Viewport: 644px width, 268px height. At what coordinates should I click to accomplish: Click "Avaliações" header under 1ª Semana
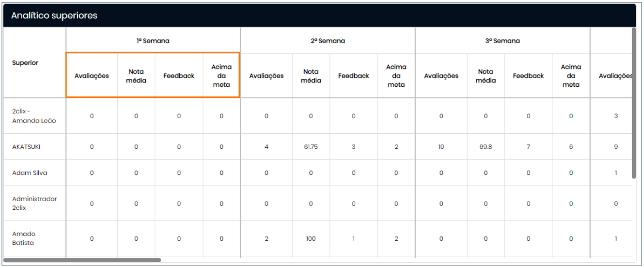tap(92, 76)
